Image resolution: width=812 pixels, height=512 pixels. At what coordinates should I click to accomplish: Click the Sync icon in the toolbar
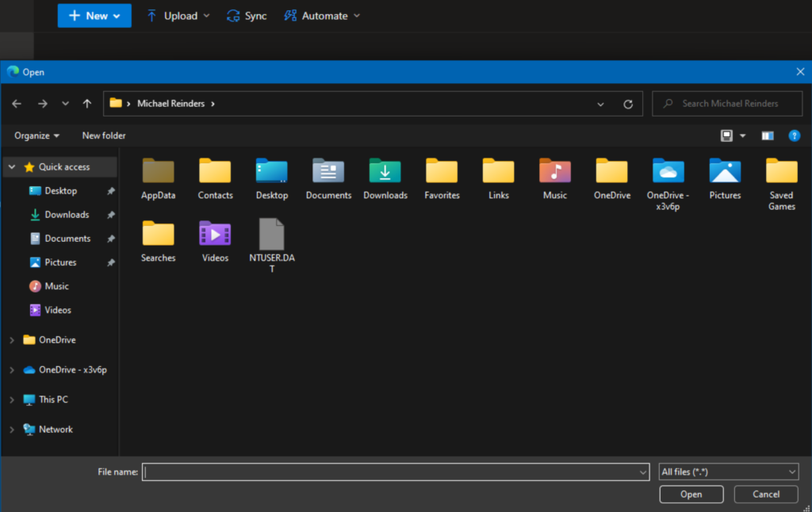(233, 15)
